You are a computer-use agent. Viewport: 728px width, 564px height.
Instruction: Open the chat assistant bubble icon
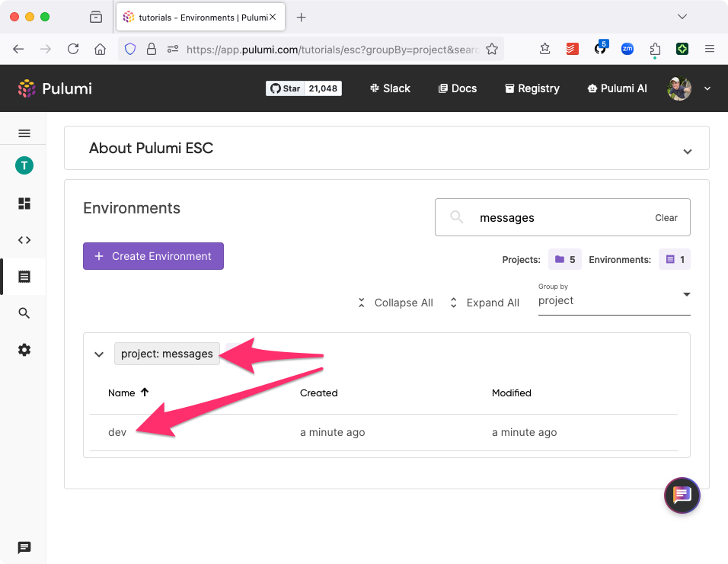[x=682, y=495]
